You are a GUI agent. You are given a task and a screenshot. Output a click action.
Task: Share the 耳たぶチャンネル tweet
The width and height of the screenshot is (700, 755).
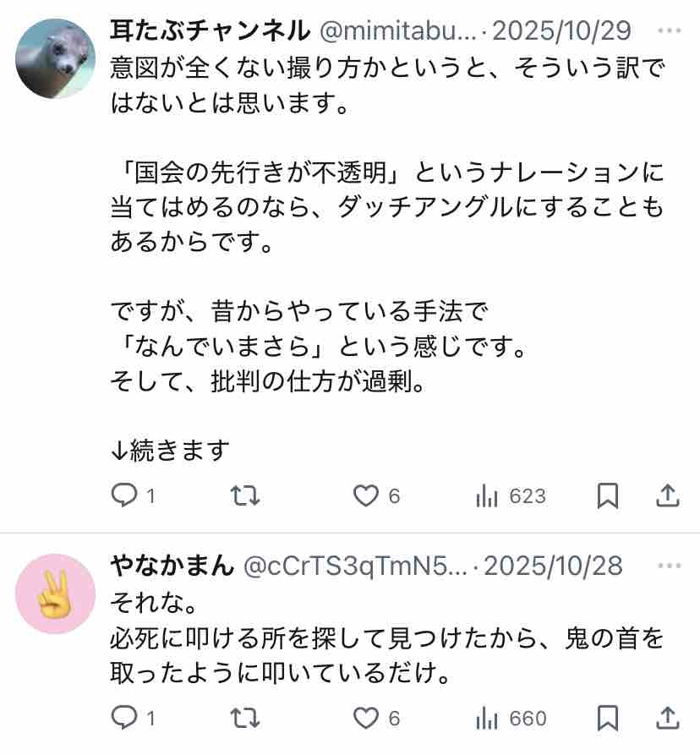click(668, 495)
